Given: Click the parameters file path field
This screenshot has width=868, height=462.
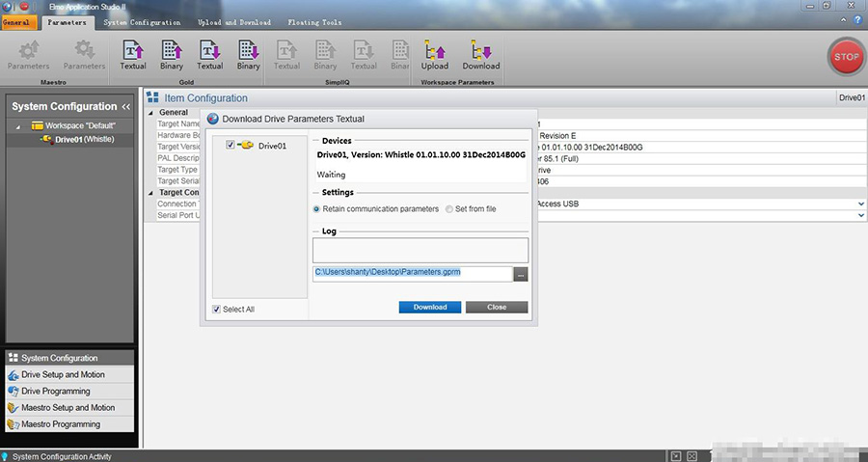Looking at the screenshot, I should pyautogui.click(x=412, y=273).
